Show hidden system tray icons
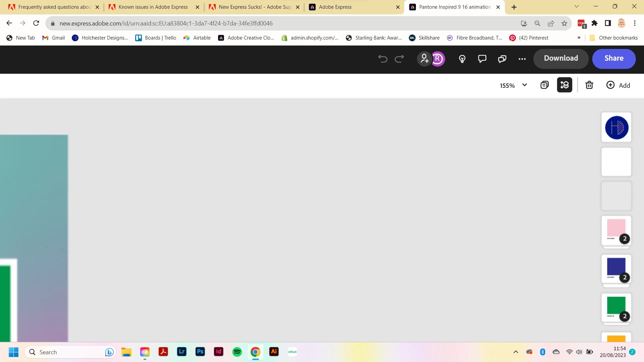Image resolution: width=644 pixels, height=362 pixels. pyautogui.click(x=516, y=352)
